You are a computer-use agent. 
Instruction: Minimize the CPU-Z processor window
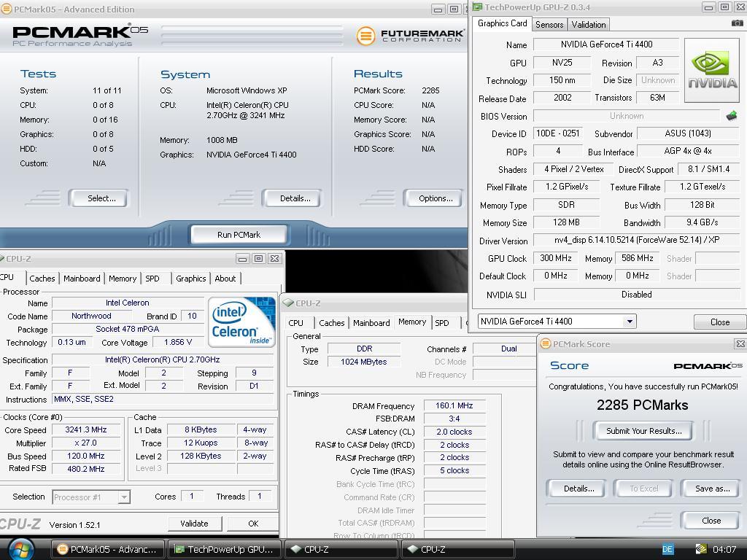tap(242, 259)
